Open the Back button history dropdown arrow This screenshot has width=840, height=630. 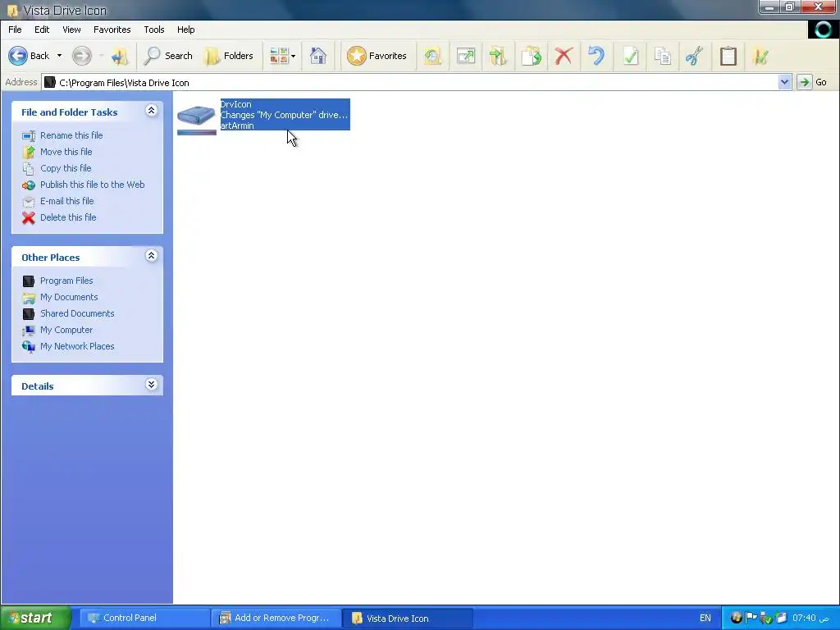coord(59,56)
